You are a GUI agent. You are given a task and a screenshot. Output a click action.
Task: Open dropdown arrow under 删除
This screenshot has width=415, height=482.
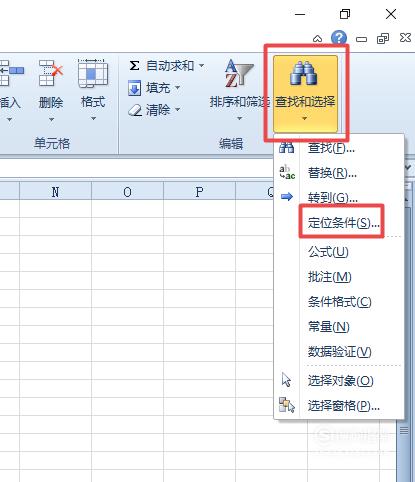(x=51, y=119)
